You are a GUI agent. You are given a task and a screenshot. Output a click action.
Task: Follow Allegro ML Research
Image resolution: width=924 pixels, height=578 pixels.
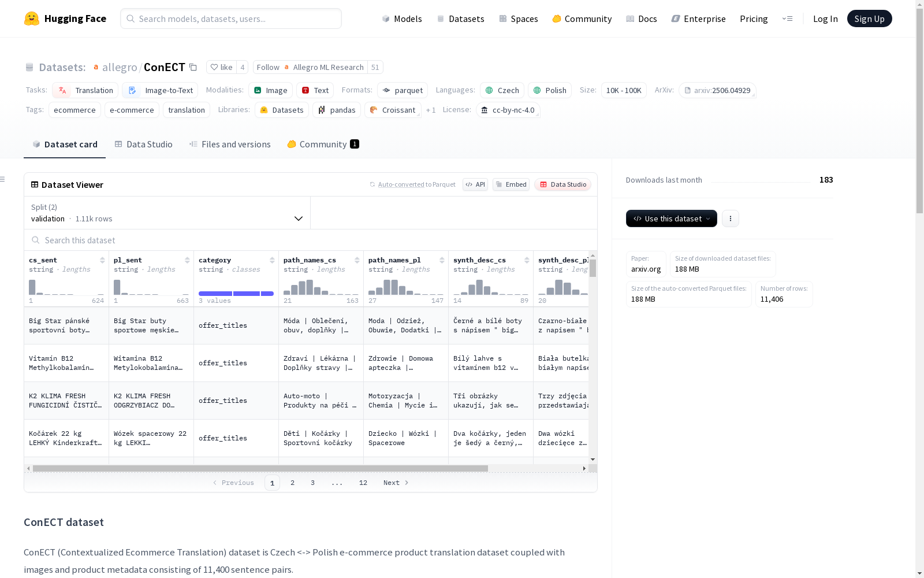click(310, 67)
